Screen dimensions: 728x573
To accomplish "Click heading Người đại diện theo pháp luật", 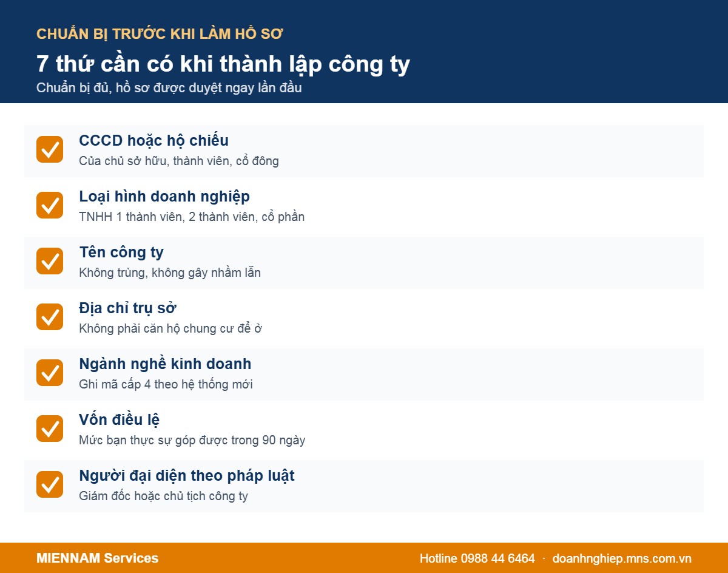I will pos(187,476).
